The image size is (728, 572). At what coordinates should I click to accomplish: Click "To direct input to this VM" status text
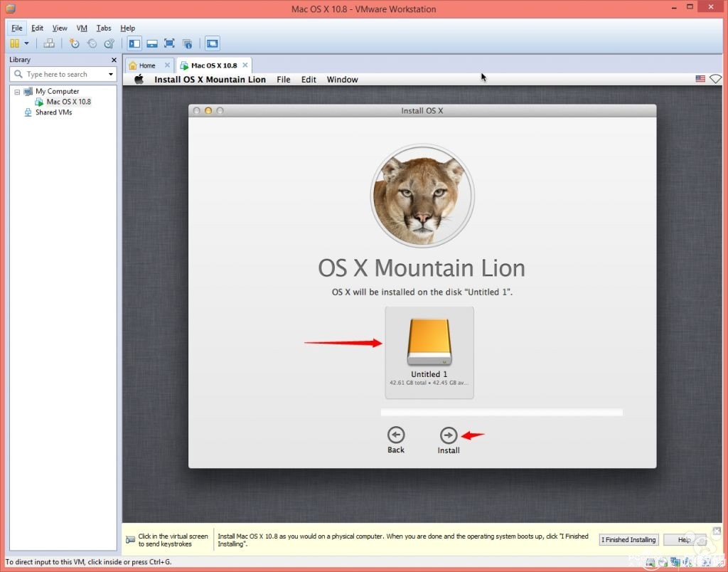click(88, 562)
